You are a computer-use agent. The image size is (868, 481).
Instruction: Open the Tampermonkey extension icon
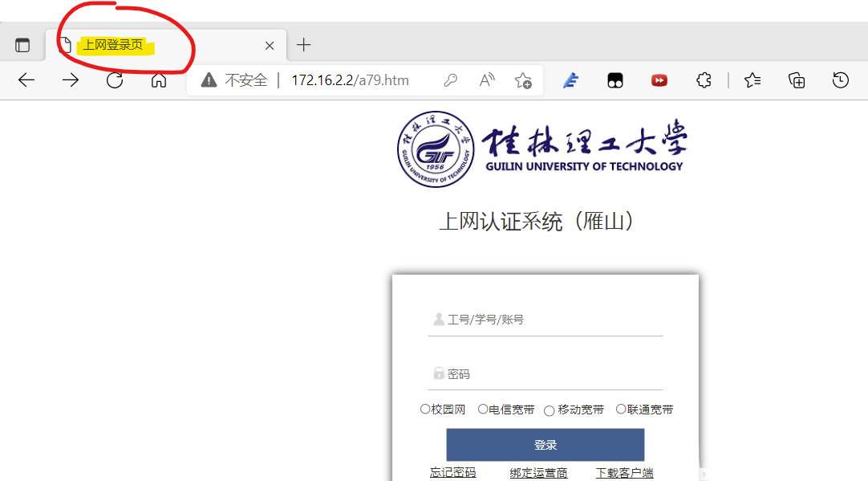click(x=615, y=80)
